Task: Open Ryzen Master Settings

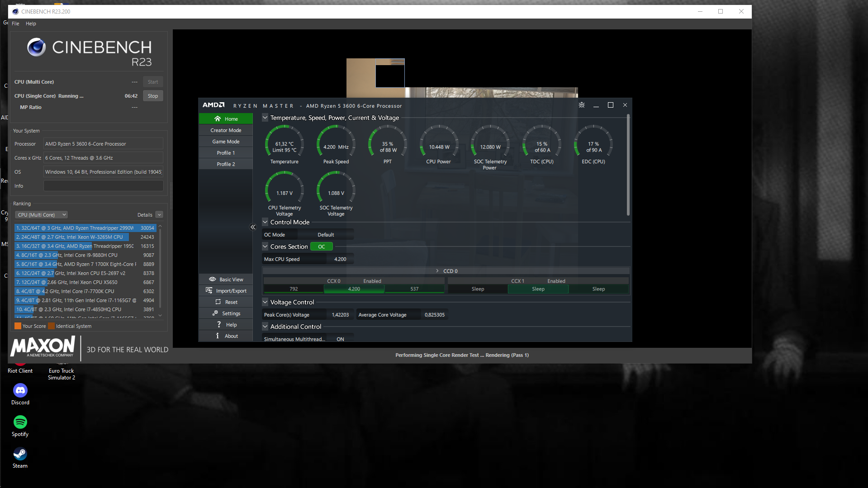Action: coord(226,313)
